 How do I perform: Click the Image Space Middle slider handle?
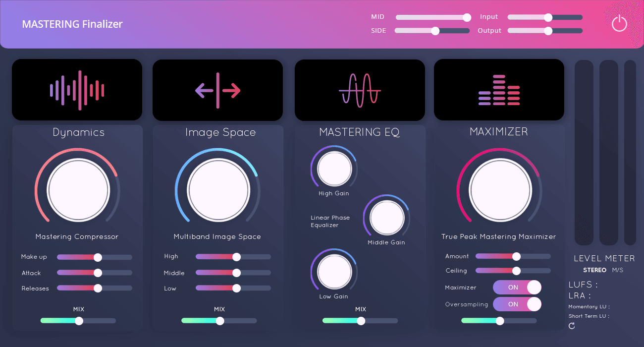coord(236,273)
